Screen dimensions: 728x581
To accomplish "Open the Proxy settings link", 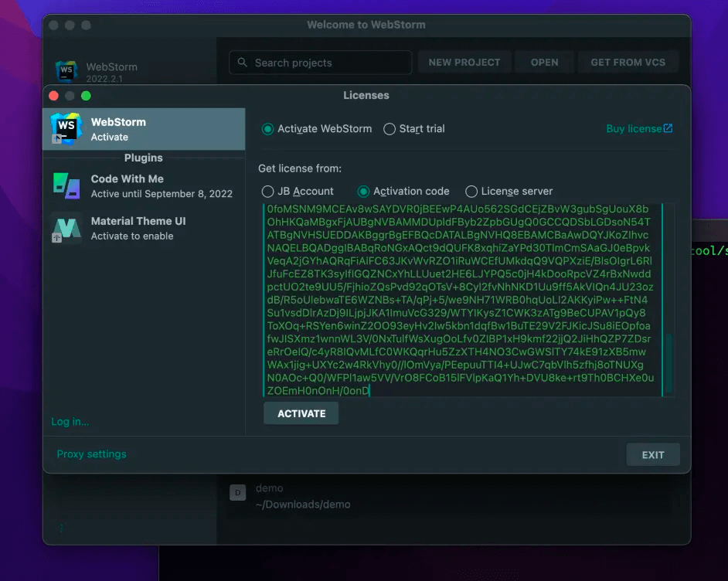I will coord(91,454).
